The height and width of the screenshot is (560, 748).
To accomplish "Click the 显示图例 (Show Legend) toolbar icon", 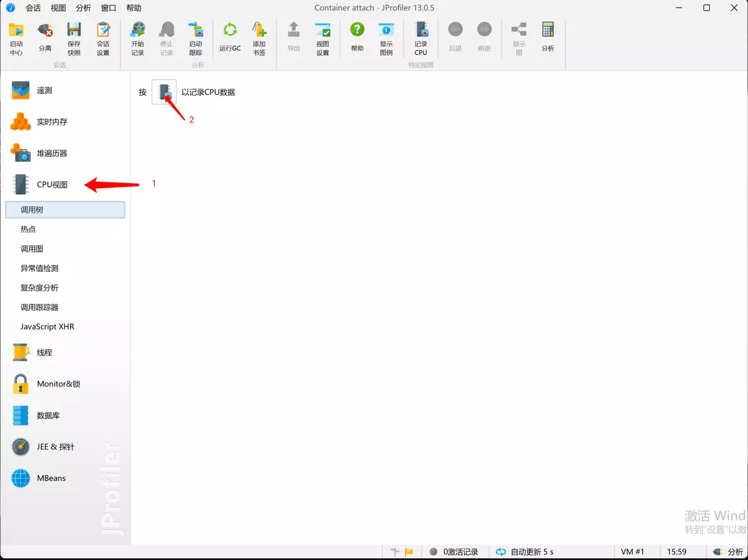I will [386, 38].
